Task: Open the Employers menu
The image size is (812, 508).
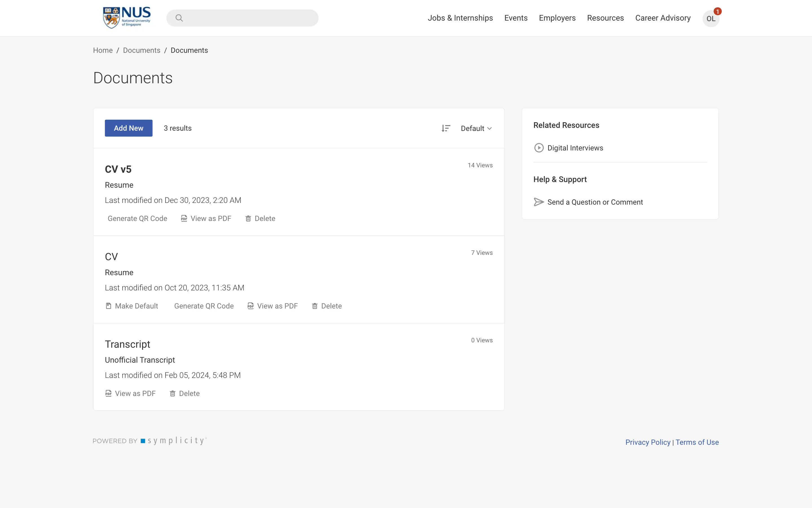Action: coord(557,18)
